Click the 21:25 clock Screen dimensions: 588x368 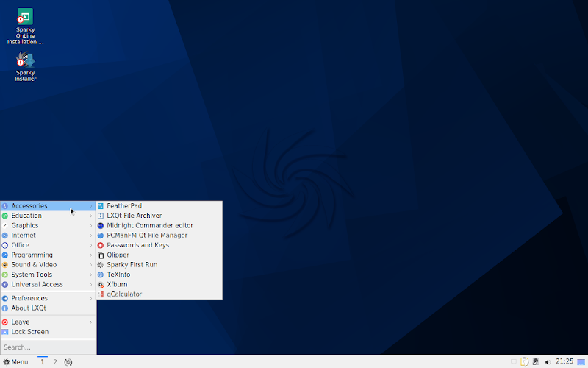click(564, 361)
